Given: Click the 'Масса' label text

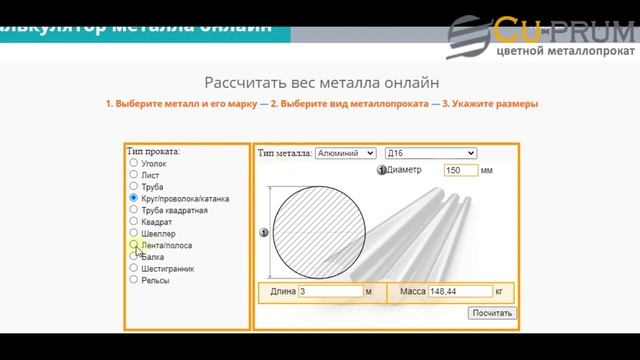Looking at the screenshot, I should [413, 291].
